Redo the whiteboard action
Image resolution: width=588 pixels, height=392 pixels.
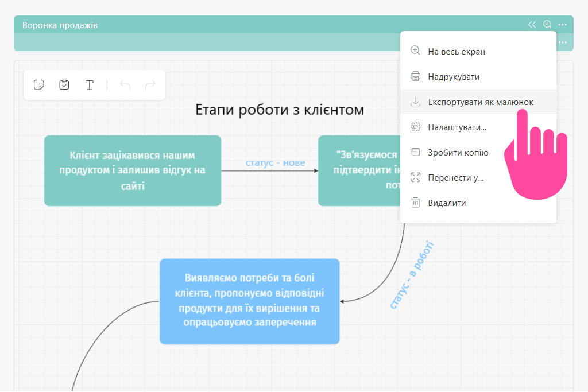150,85
